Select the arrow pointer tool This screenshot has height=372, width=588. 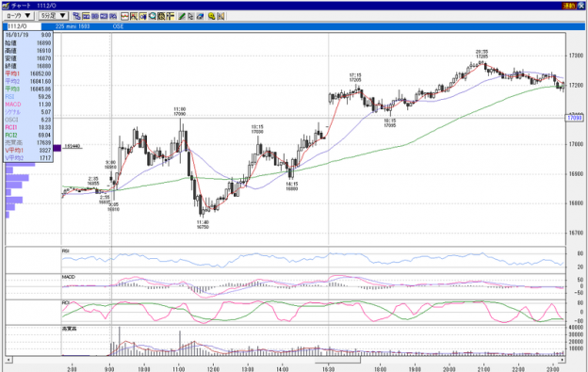point(190,16)
